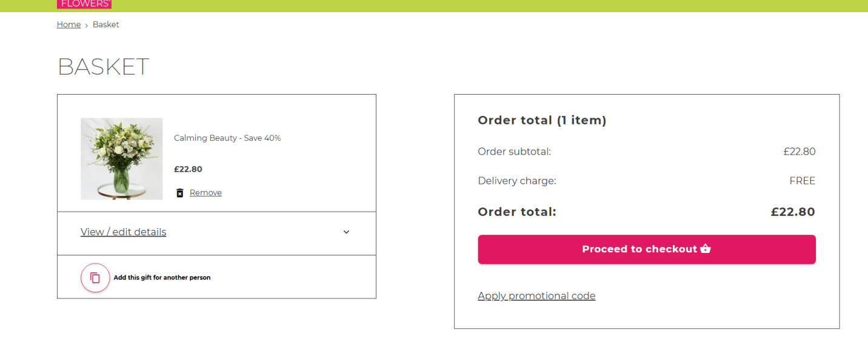Select Add this gift for another person
The width and height of the screenshot is (868, 364).
(x=162, y=278)
